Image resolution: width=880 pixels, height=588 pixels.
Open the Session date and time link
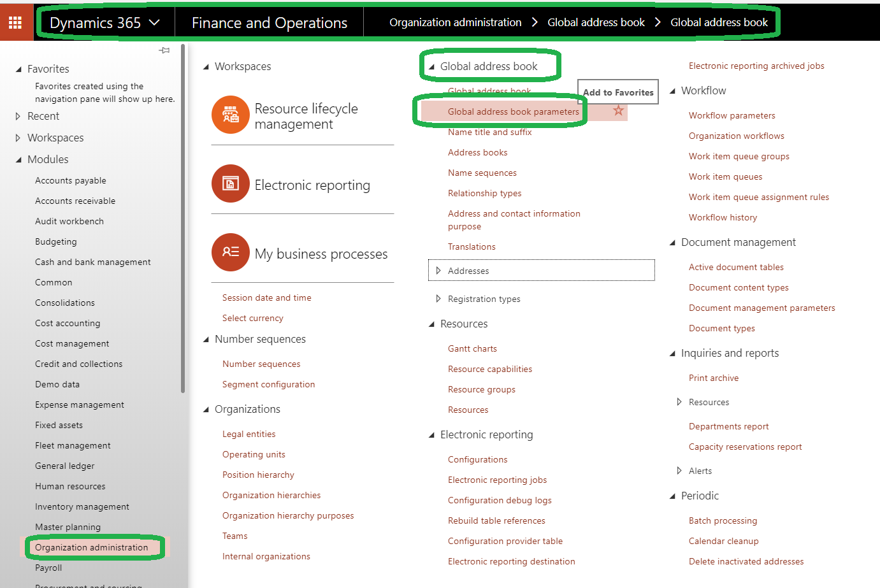pyautogui.click(x=267, y=298)
